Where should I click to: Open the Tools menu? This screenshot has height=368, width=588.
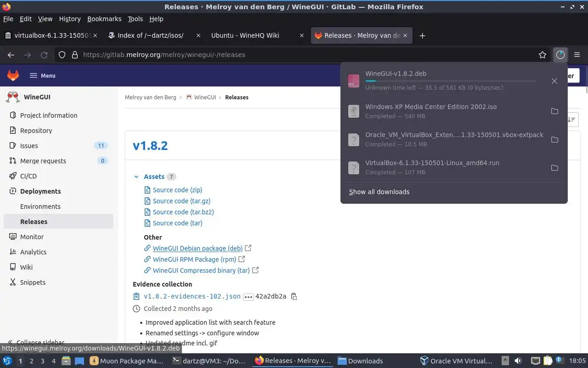pos(135,19)
